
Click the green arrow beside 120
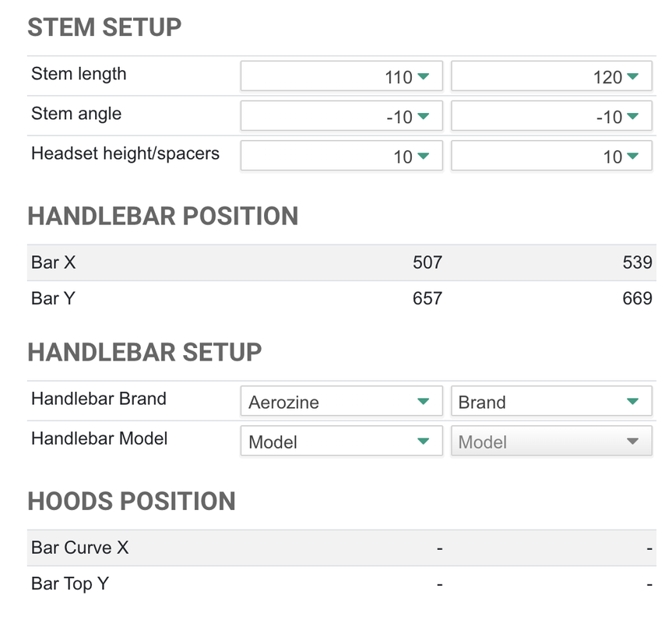coord(632,76)
